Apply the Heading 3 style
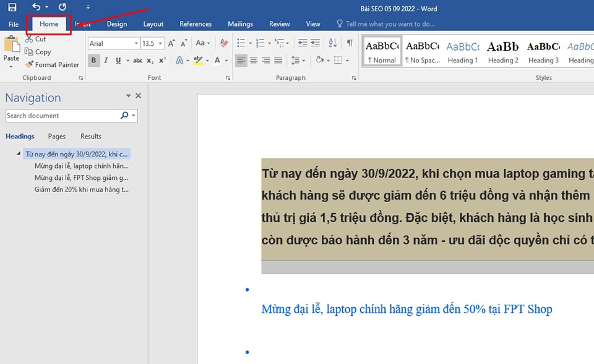This screenshot has width=594, height=364. pyautogui.click(x=544, y=51)
